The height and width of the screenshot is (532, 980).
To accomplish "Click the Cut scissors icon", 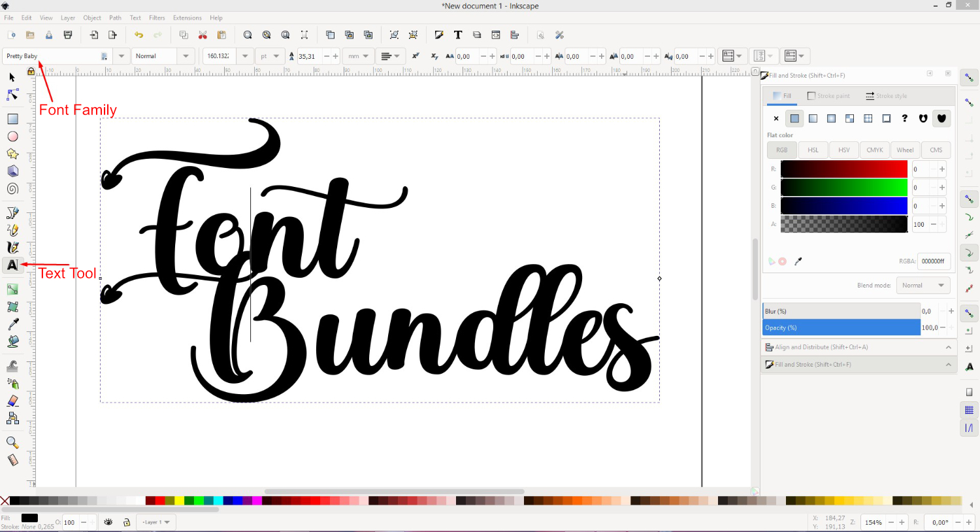I will pos(203,35).
